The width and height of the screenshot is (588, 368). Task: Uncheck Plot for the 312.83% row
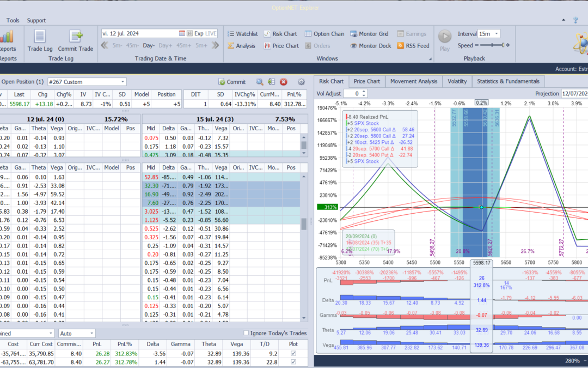(x=293, y=353)
